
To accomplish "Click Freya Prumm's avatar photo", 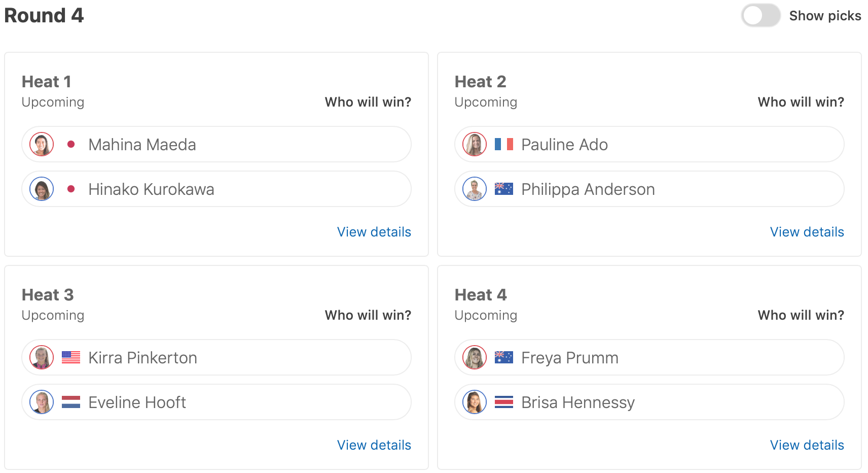I will (475, 358).
